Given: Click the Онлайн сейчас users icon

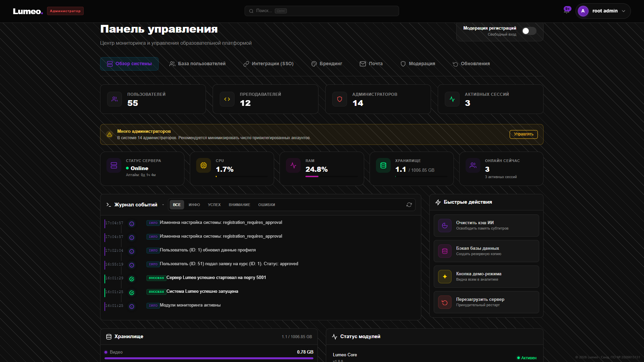Looking at the screenshot, I should pos(473,165).
